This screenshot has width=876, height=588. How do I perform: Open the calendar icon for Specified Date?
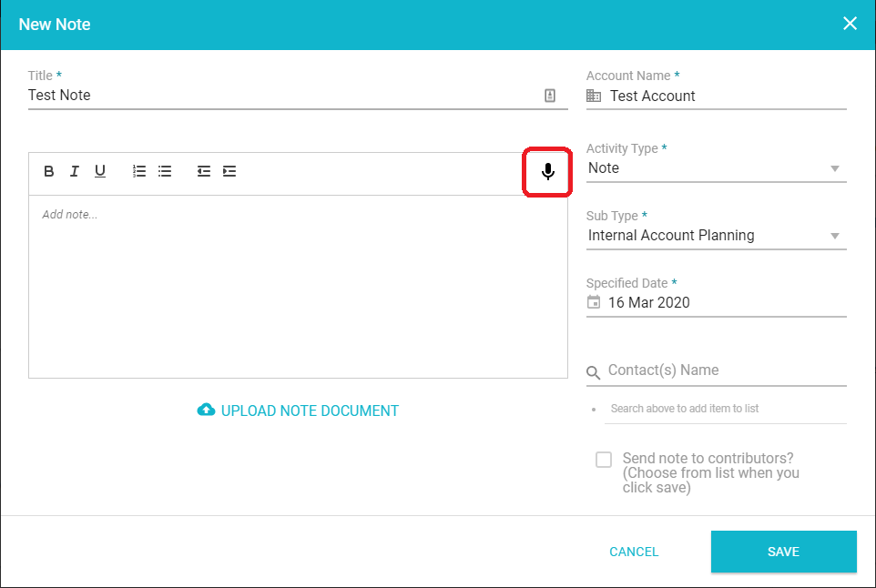(594, 302)
